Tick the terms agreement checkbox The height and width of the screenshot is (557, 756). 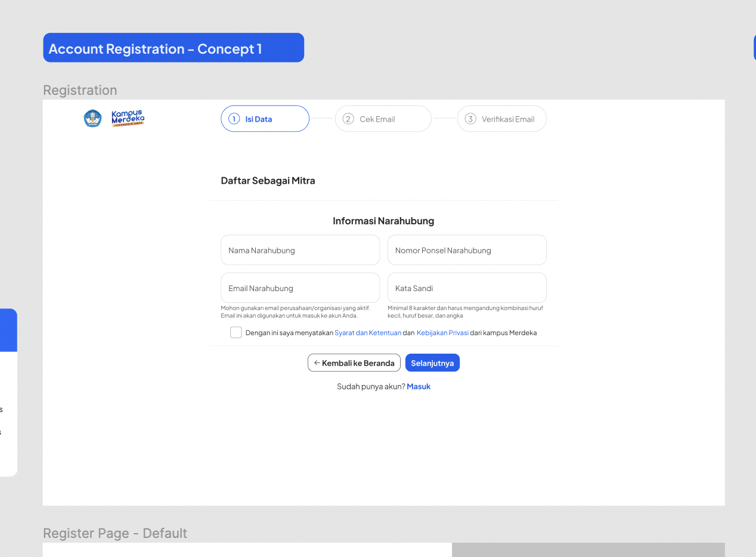[x=236, y=333]
